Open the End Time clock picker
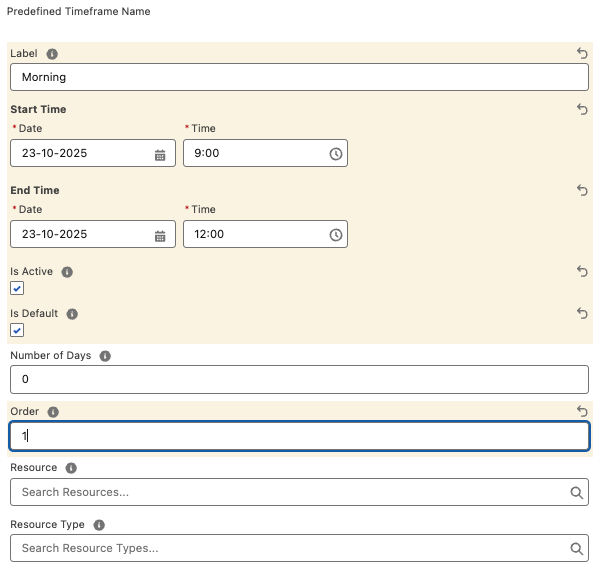This screenshot has width=601, height=568. (x=336, y=235)
